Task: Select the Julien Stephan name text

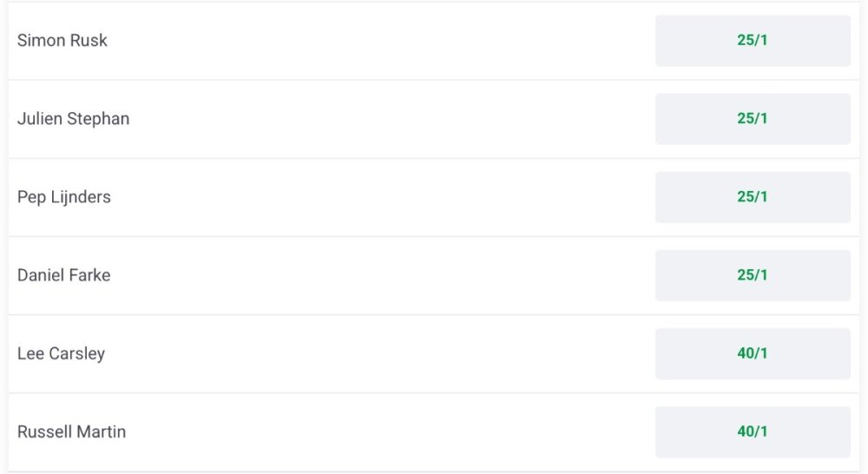Action: click(73, 119)
